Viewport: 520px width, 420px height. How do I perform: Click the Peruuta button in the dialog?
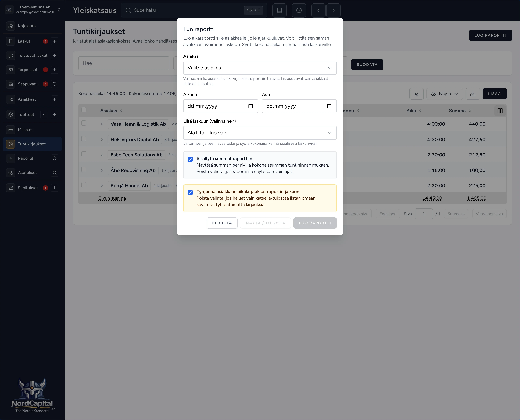tap(222, 223)
